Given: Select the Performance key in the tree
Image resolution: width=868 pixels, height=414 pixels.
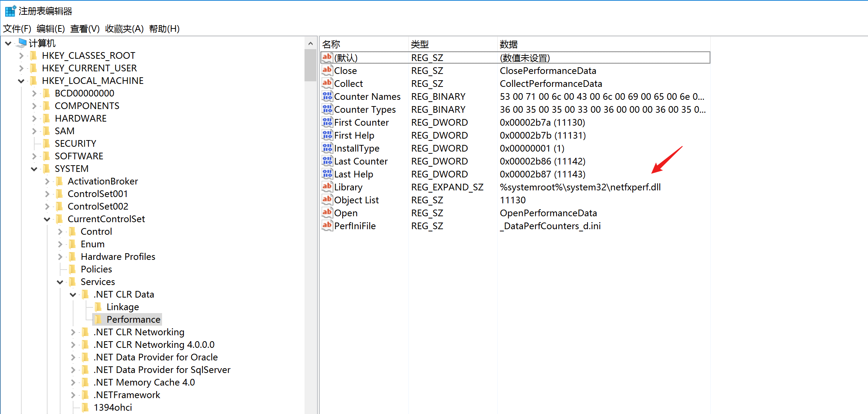Looking at the screenshot, I should pyautogui.click(x=133, y=319).
